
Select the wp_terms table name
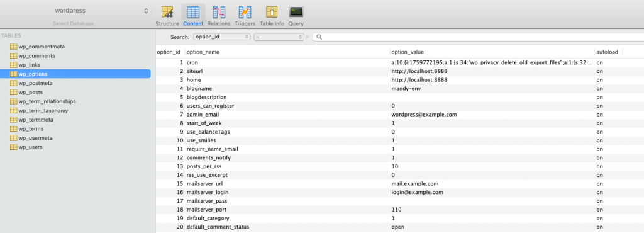[31, 128]
